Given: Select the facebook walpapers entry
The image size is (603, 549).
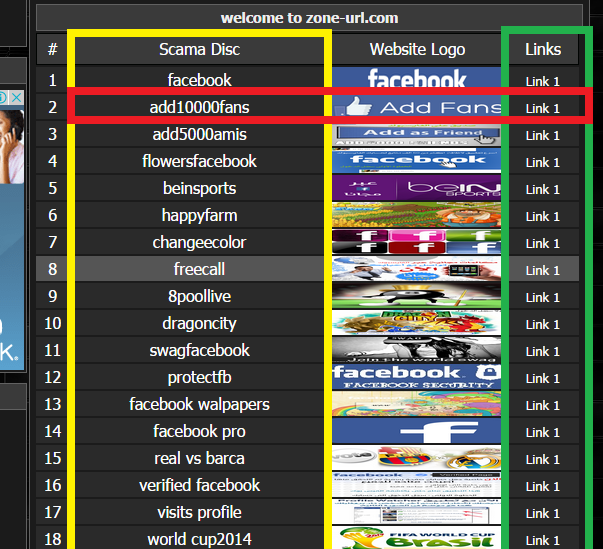Looking at the screenshot, I should (199, 404).
